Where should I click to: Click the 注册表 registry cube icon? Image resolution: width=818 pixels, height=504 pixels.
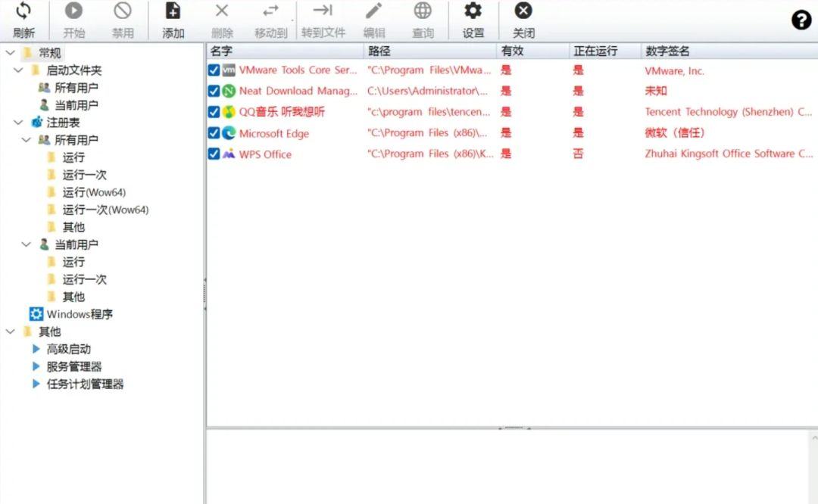(36, 123)
